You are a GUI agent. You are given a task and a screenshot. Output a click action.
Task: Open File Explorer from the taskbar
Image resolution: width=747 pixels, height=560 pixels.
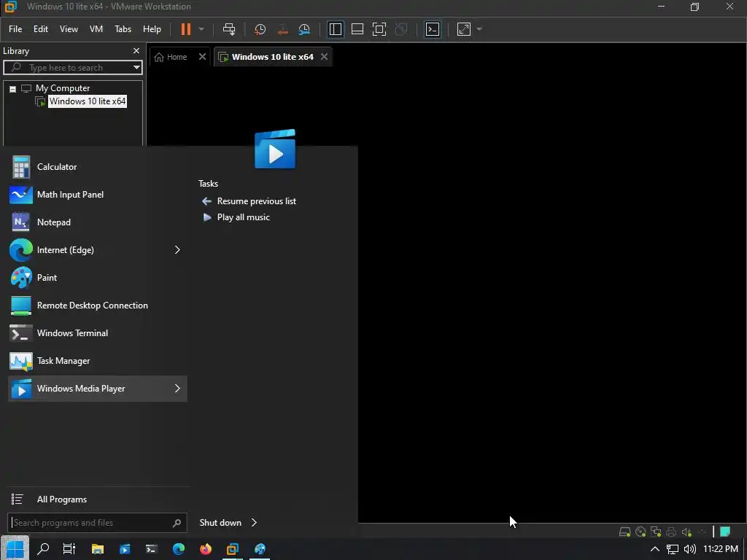point(98,548)
